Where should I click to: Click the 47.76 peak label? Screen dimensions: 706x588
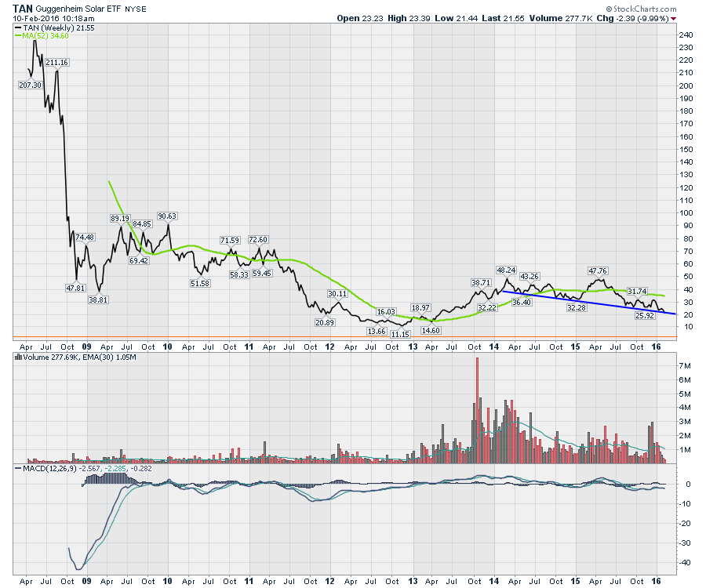pyautogui.click(x=598, y=271)
